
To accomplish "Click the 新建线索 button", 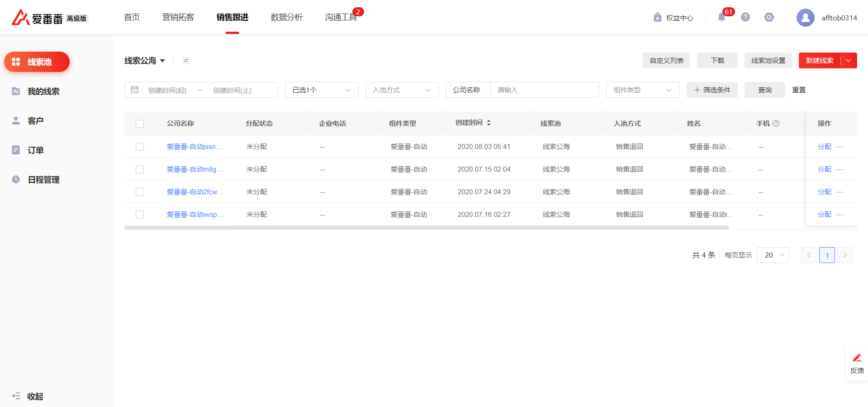I will coord(820,61).
